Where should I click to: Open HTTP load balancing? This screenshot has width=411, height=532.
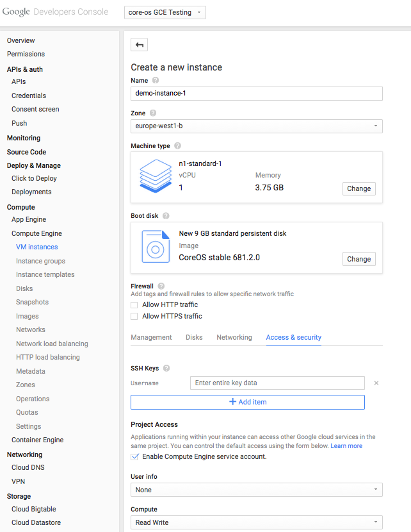(48, 357)
